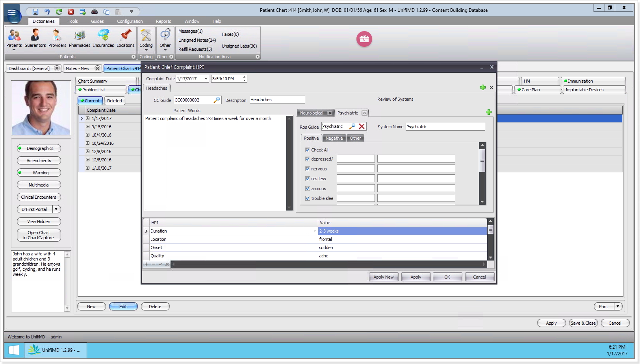640x364 pixels.
Task: Click the HPI grid vertical scrollbar thumb
Action: (490, 229)
